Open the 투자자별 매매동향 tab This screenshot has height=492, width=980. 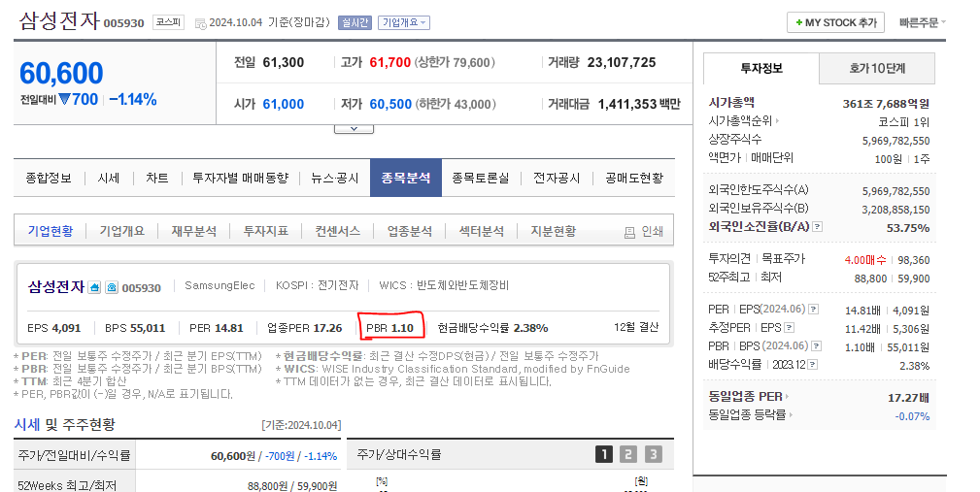[x=241, y=178]
